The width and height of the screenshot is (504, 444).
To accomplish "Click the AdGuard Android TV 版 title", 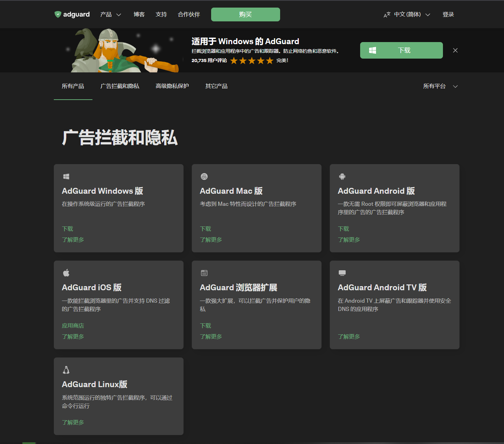I will pyautogui.click(x=382, y=287).
